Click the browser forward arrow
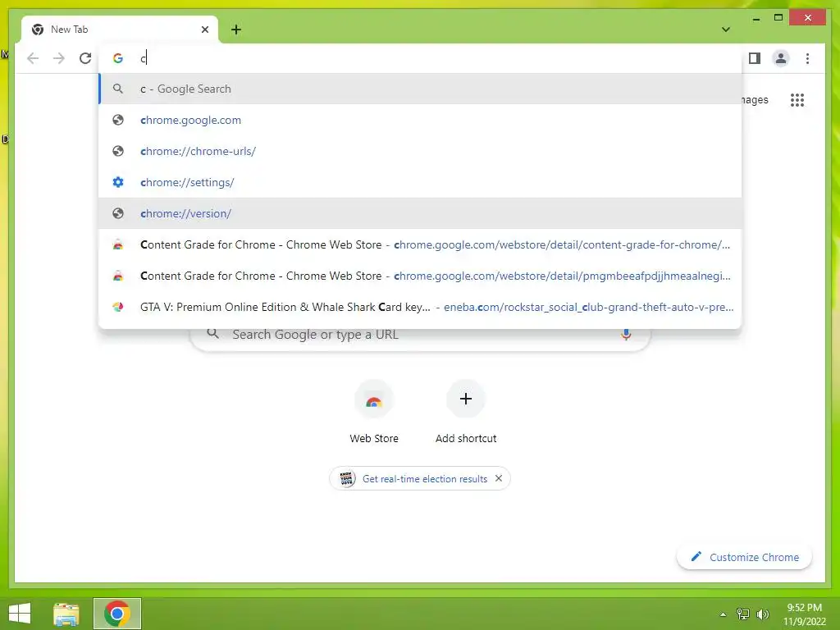This screenshot has width=840, height=630. tap(59, 58)
